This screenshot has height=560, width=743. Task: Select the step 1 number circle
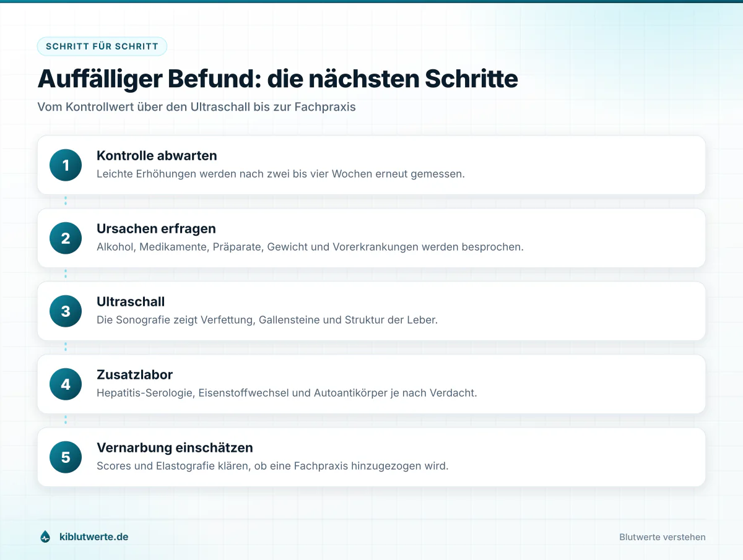click(x=66, y=165)
